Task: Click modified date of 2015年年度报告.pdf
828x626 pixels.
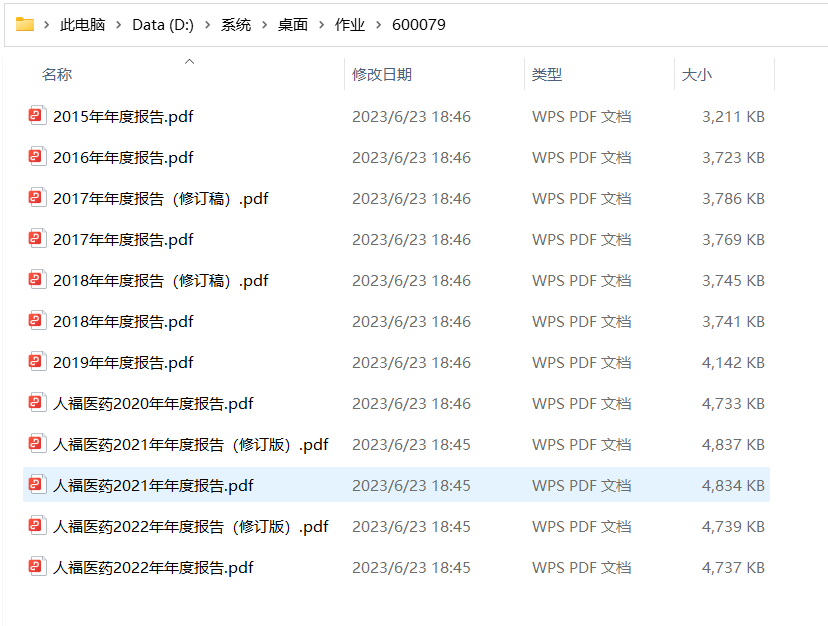Action: tap(411, 116)
